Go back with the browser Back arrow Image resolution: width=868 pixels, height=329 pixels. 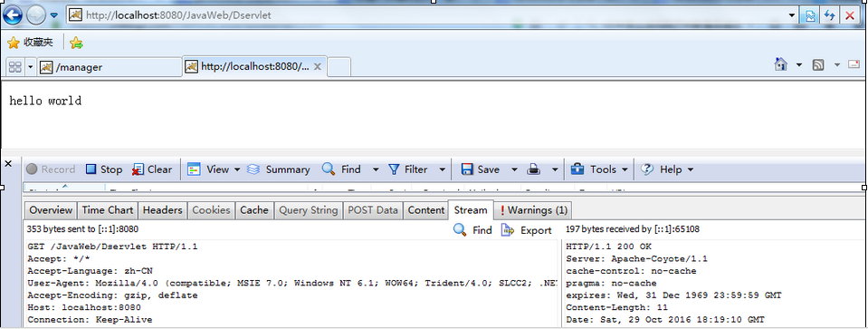pyautogui.click(x=12, y=15)
